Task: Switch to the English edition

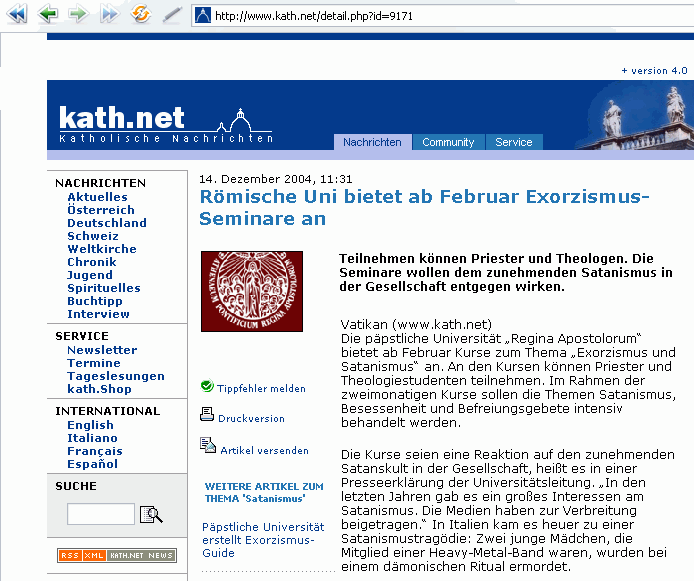Action: point(90,425)
